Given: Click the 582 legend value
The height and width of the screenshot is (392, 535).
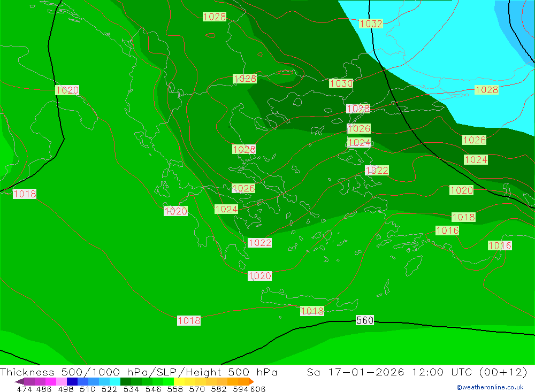Looking at the screenshot, I should (x=219, y=389).
